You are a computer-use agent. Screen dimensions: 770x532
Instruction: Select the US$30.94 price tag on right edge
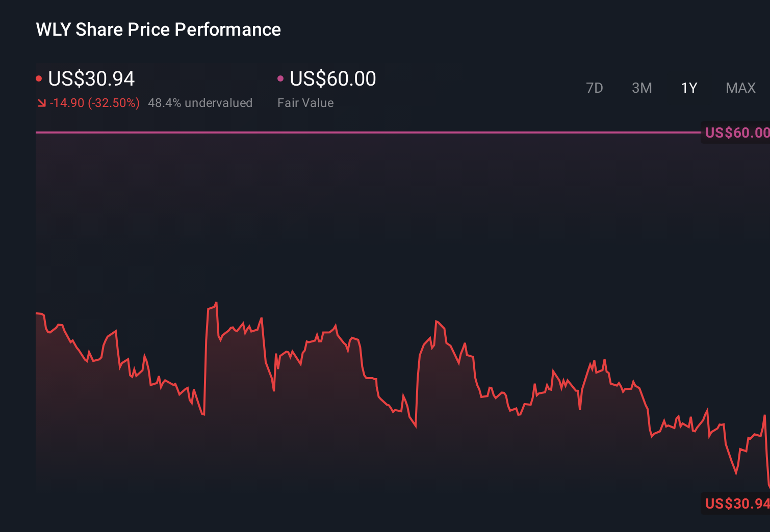(x=736, y=504)
